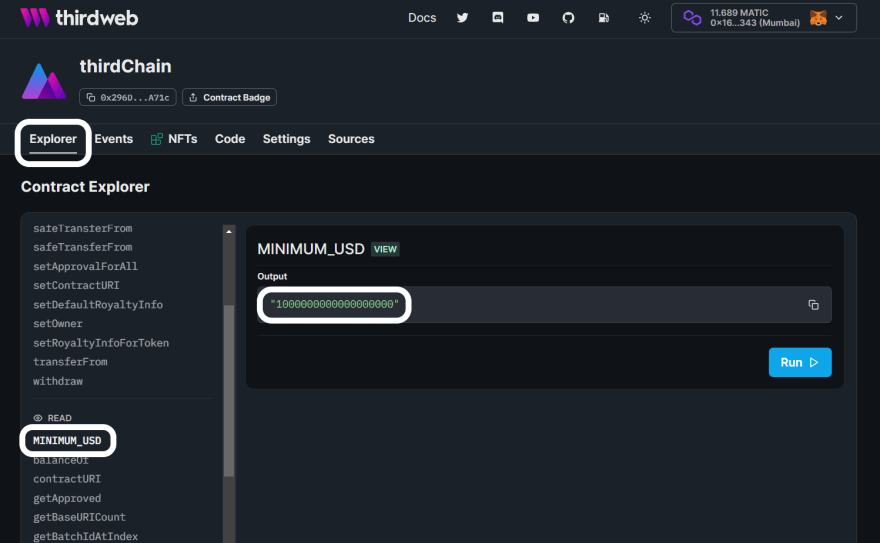Screen dimensions: 880x543
Task: Toggle light mode with the sun icon
Action: click(645, 18)
